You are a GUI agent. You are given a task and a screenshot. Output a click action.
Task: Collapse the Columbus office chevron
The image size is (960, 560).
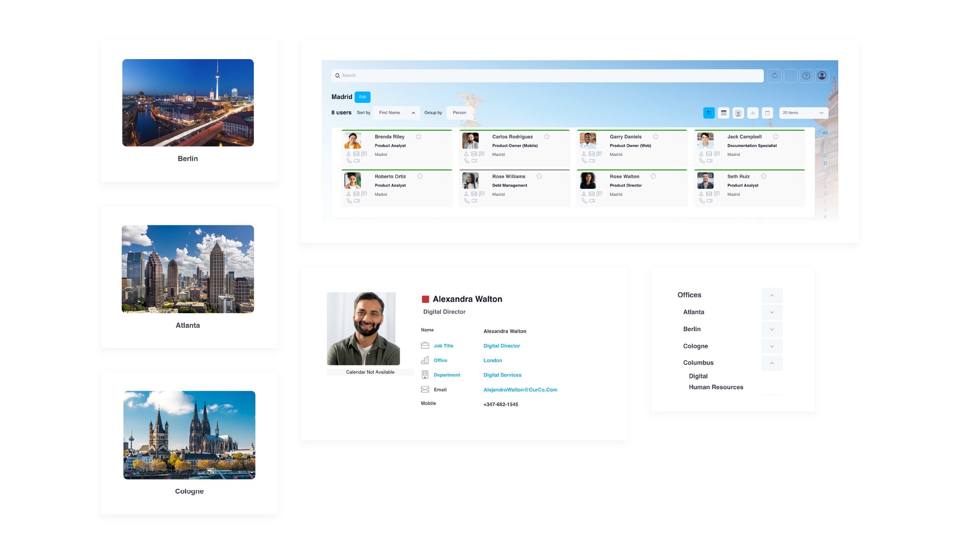[x=772, y=363]
